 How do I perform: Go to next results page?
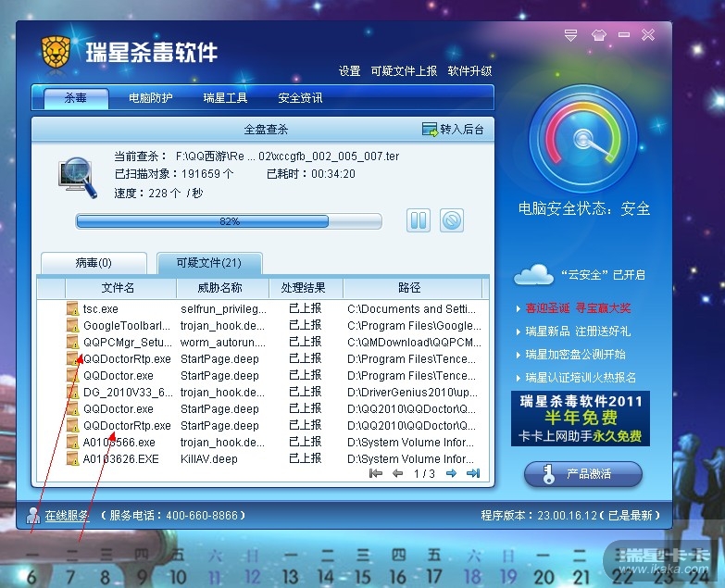coord(451,473)
